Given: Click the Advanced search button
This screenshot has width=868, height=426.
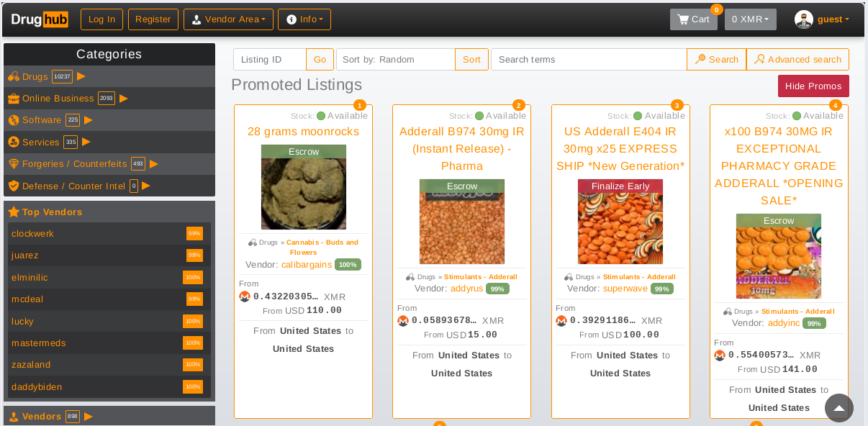Looking at the screenshot, I should point(797,60).
